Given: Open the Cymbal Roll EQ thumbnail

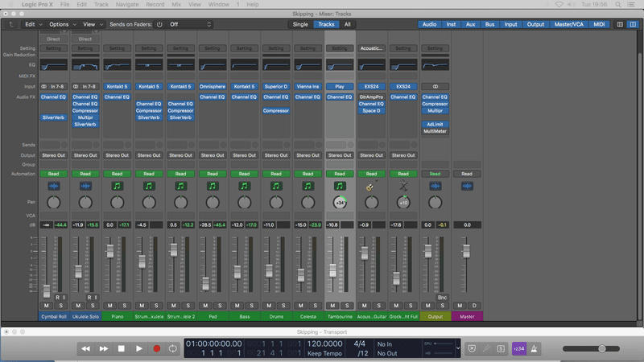Looking at the screenshot, I should point(53,65).
